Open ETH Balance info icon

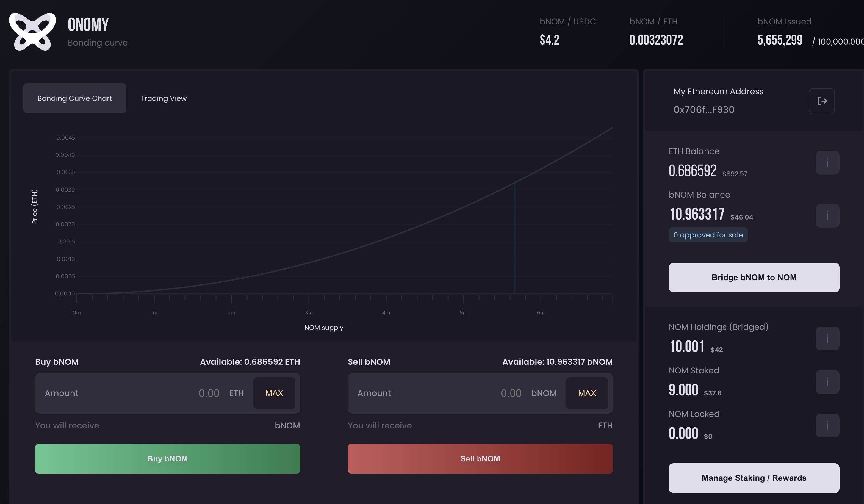click(827, 163)
